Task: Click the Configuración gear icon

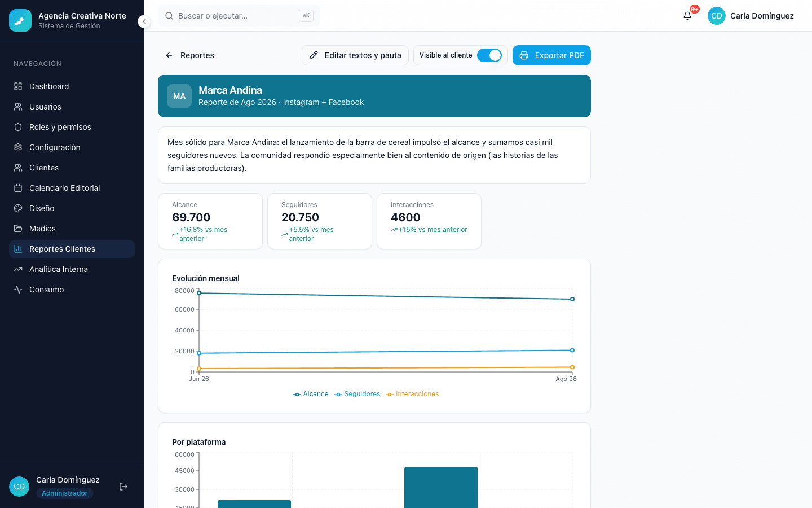Action: click(18, 147)
